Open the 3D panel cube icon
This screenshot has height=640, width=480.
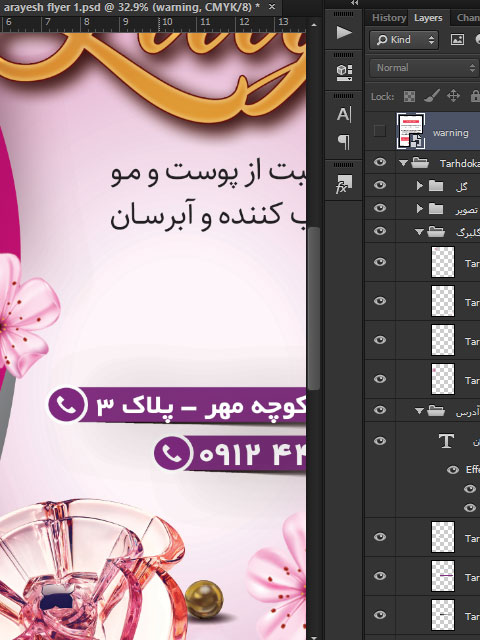(x=344, y=73)
